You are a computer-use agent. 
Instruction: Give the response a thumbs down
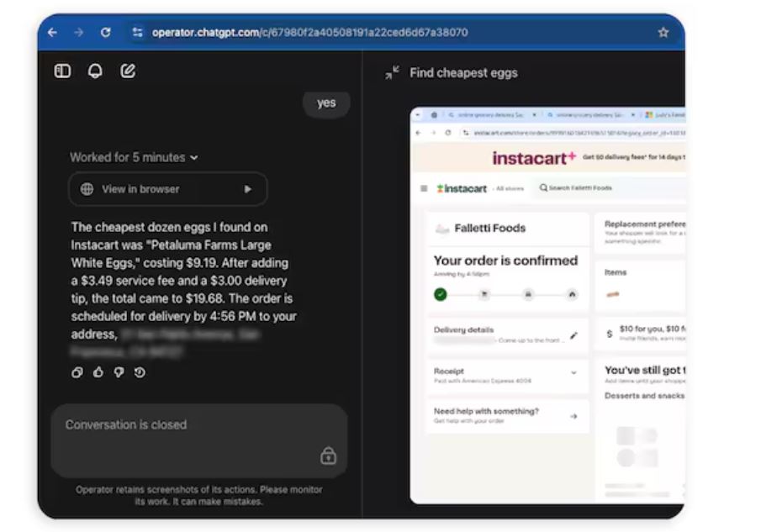click(x=119, y=372)
